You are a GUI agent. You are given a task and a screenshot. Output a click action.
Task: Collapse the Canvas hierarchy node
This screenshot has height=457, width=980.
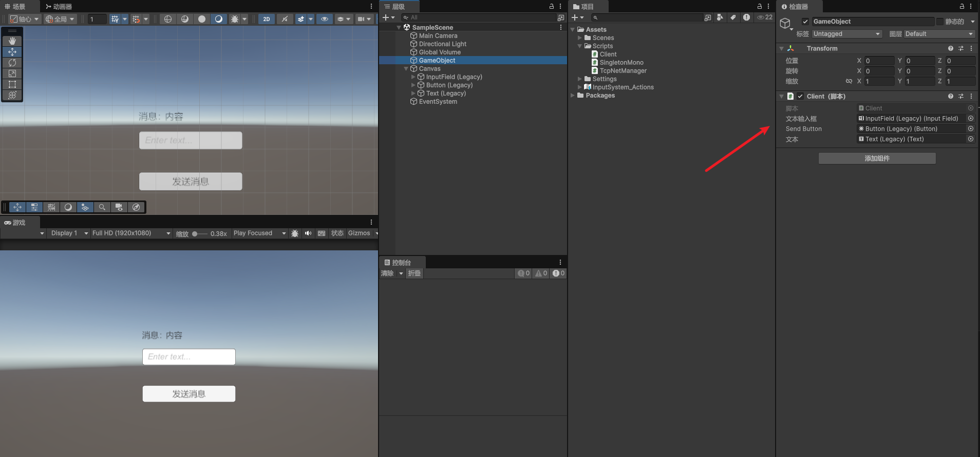[x=406, y=69]
